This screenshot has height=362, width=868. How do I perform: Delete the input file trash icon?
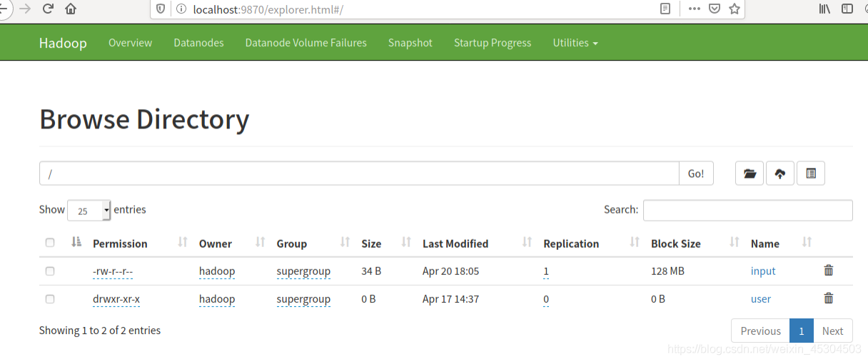pyautogui.click(x=828, y=271)
